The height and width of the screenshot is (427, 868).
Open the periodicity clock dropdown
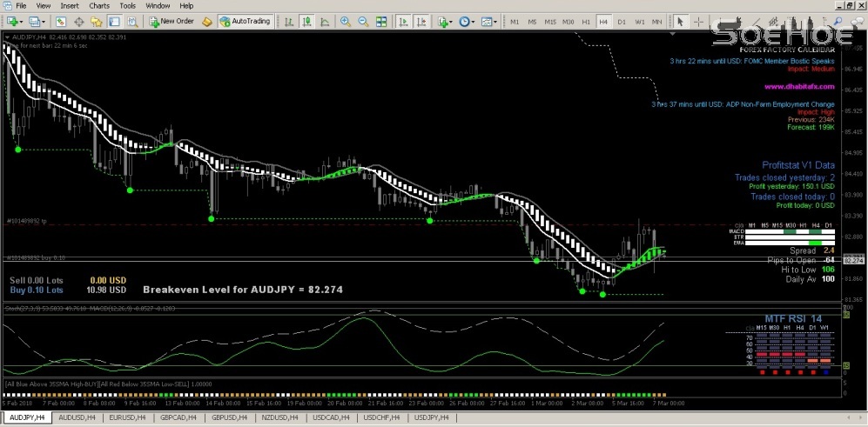[468, 21]
